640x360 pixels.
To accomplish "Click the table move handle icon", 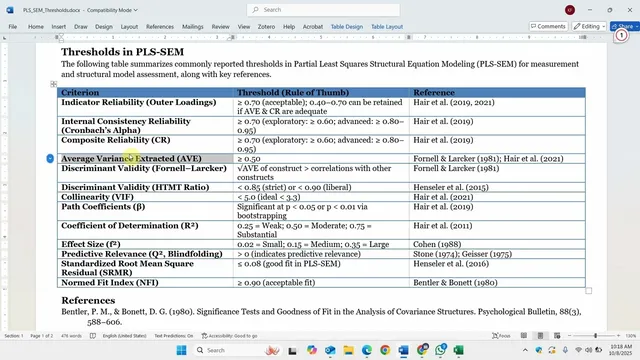I will (x=53, y=84).
